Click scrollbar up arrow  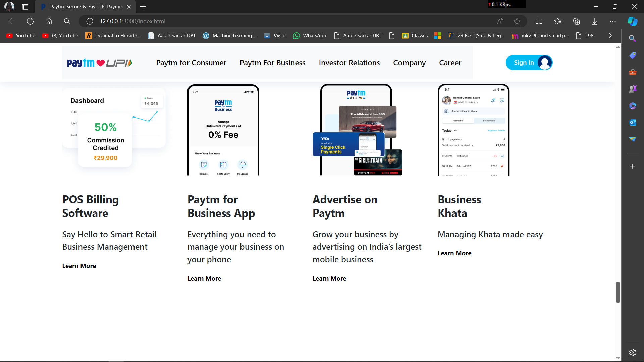pos(618,47)
